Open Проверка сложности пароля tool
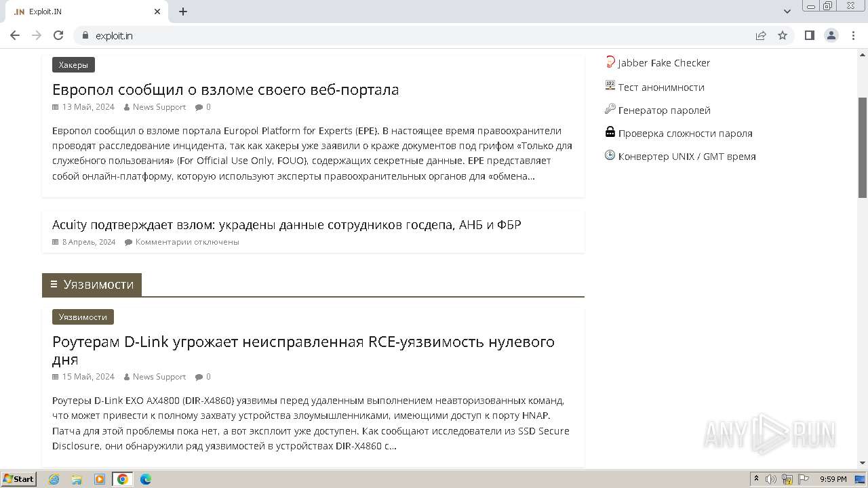This screenshot has width=868, height=488. [x=685, y=134]
